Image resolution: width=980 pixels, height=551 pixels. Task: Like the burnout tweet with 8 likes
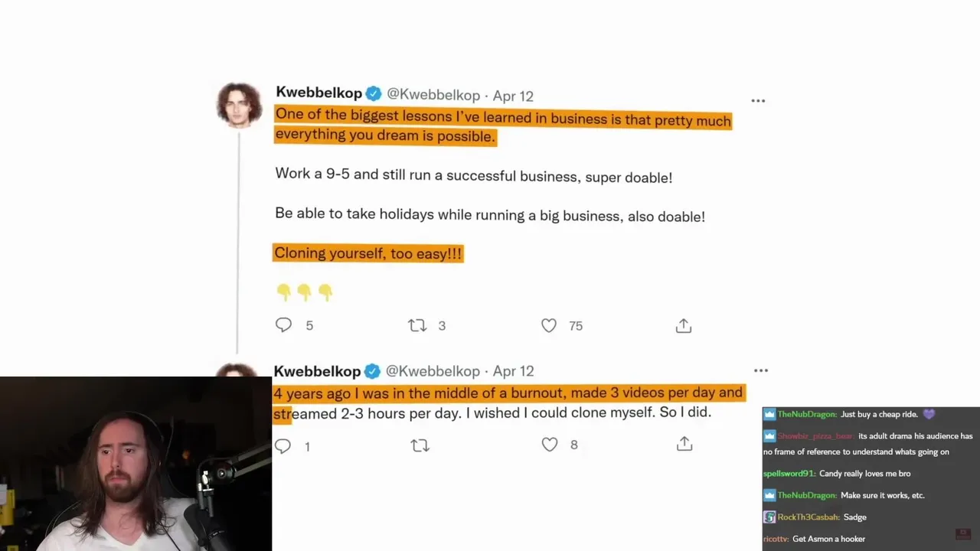click(x=550, y=445)
